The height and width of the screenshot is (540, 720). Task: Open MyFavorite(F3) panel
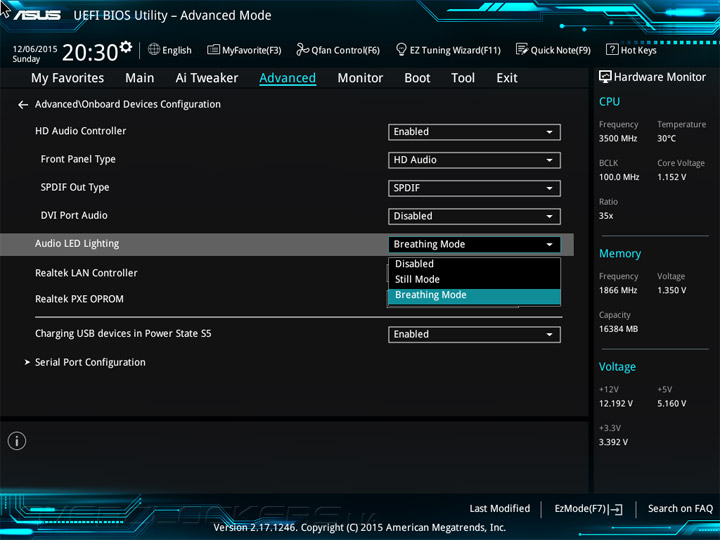[244, 50]
